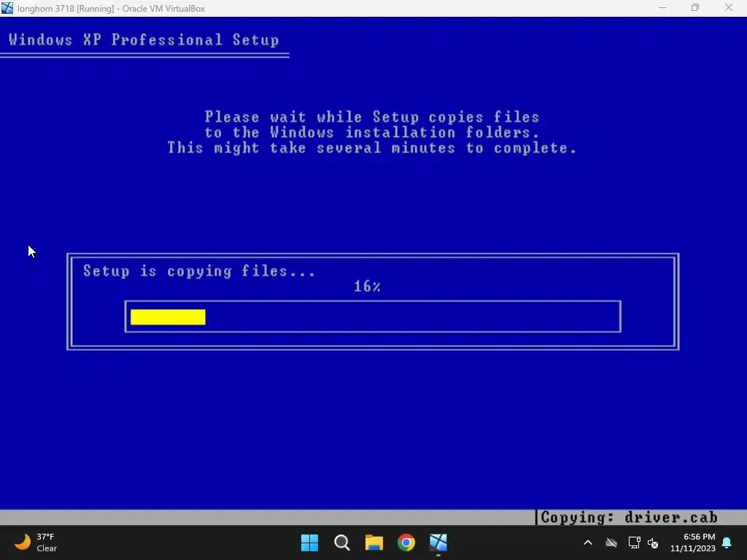Click the 16% progress value
747x560 pixels.
[367, 286]
